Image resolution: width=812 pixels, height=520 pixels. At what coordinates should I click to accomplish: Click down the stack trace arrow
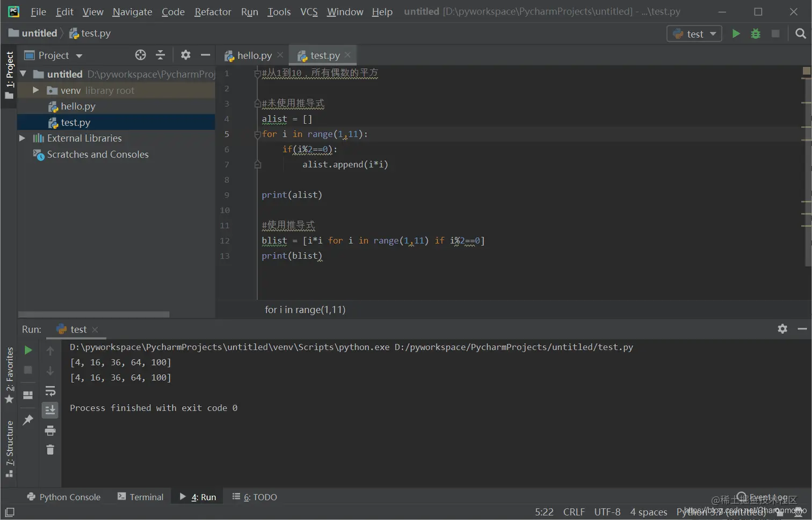click(50, 371)
